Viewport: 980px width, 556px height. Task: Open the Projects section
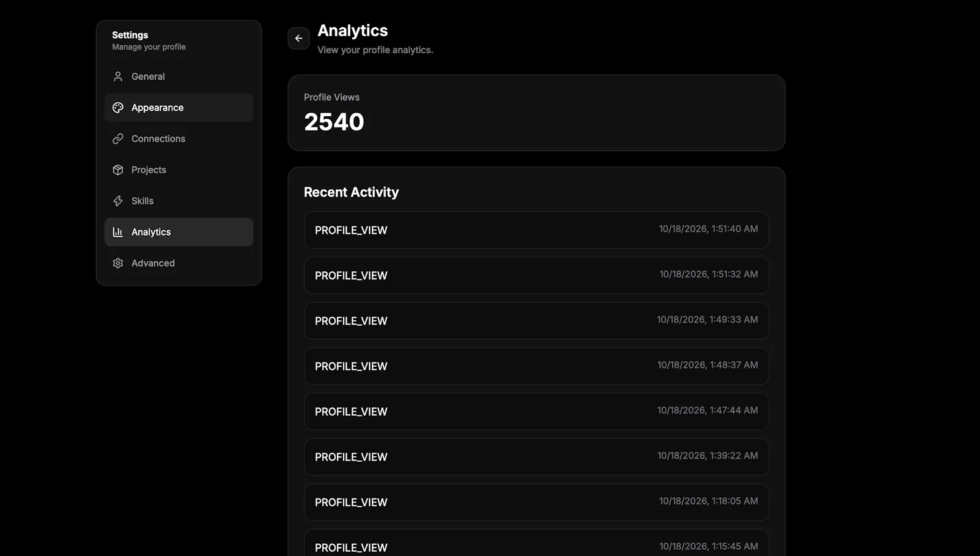coord(179,170)
